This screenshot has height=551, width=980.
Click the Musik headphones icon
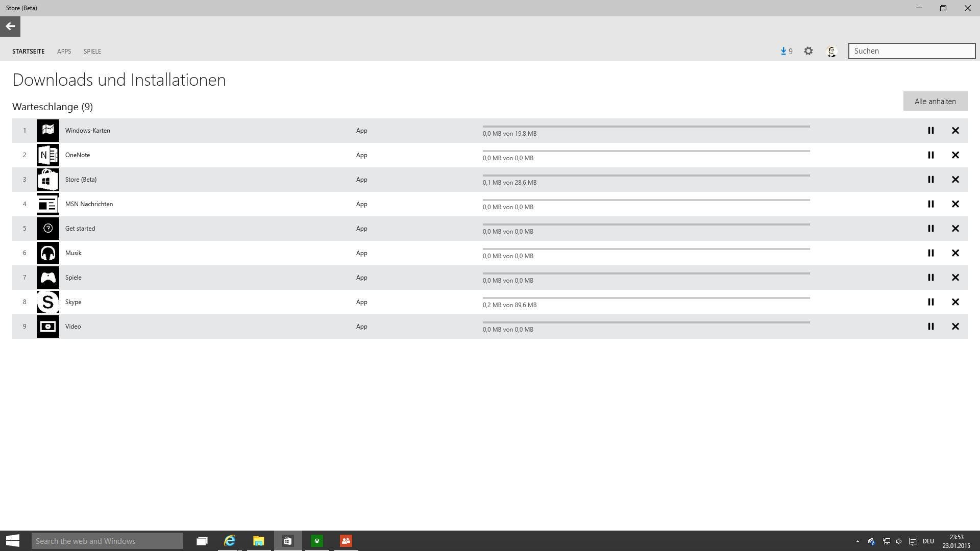click(48, 253)
